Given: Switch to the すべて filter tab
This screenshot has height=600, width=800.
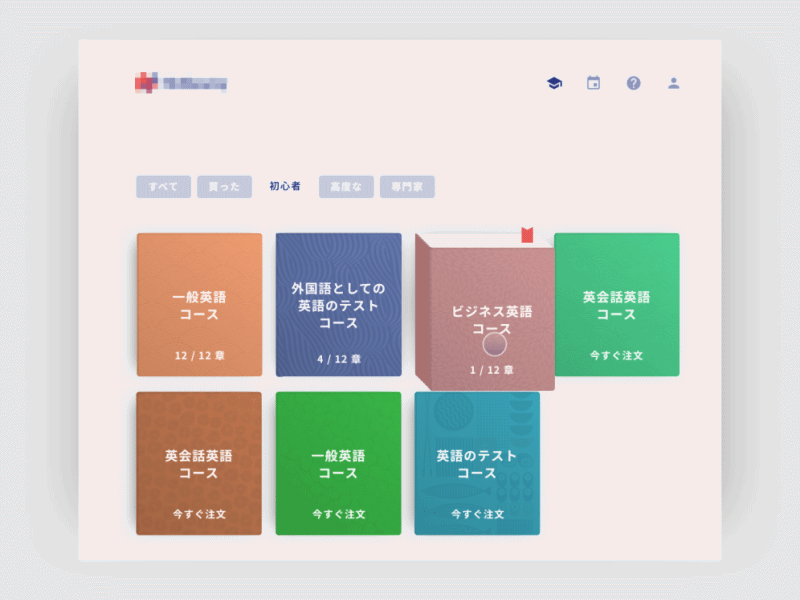Looking at the screenshot, I should (162, 187).
